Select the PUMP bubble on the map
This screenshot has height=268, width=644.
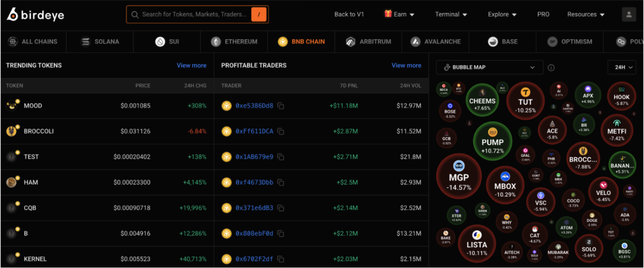pos(493,141)
